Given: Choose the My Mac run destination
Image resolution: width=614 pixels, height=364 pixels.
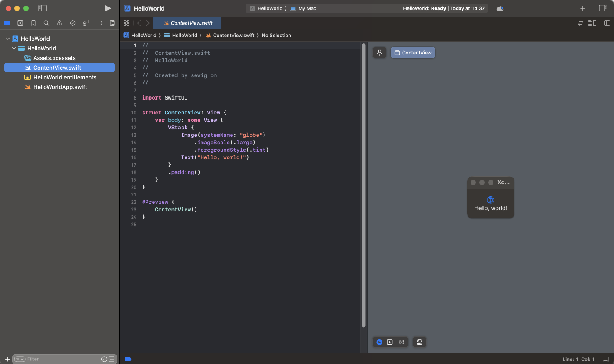Looking at the screenshot, I should pos(303,8).
